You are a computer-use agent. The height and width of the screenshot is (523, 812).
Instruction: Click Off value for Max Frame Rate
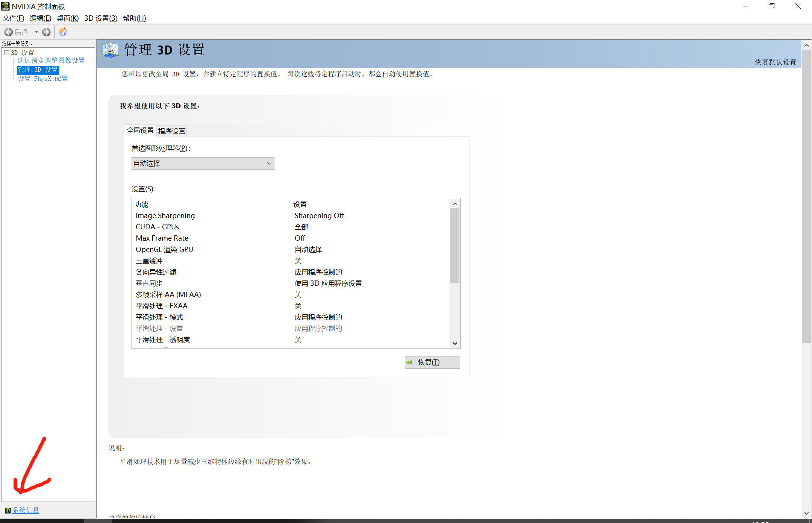pyautogui.click(x=300, y=238)
